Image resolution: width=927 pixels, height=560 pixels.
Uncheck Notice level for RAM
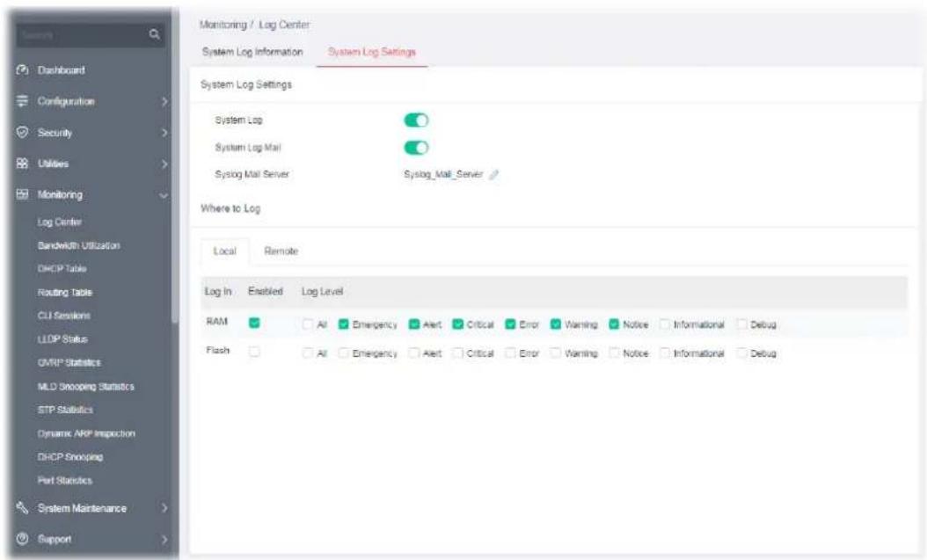click(614, 324)
